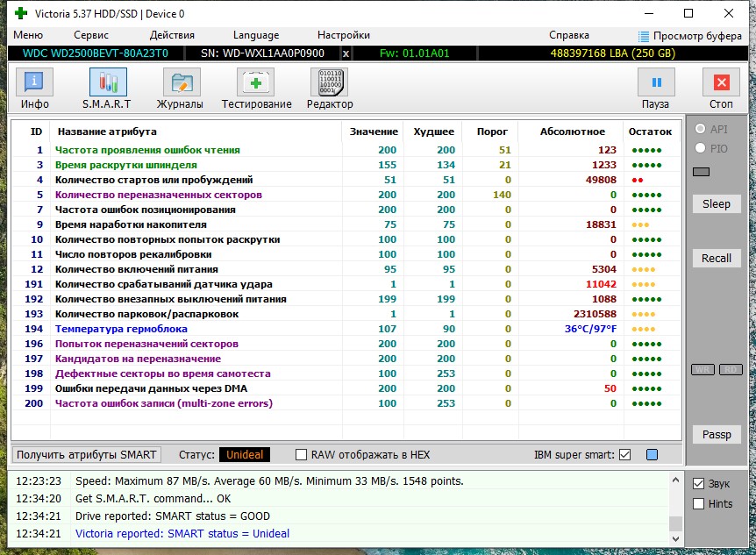Click the log scroll up arrow

click(675, 480)
